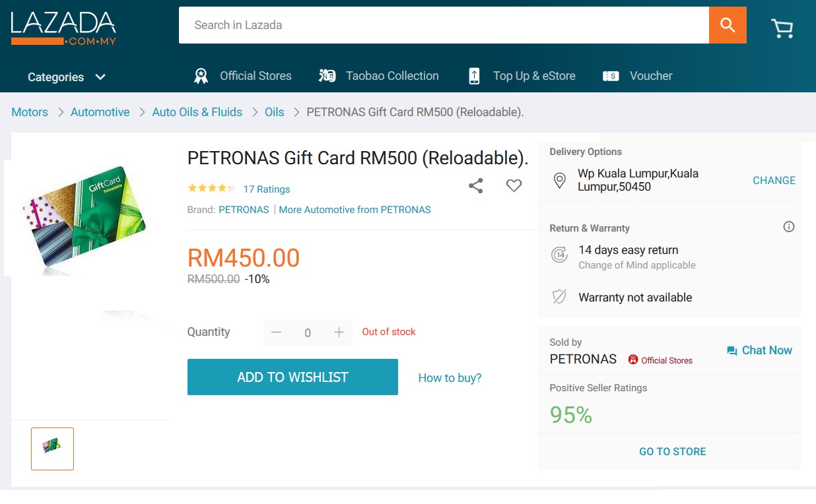Decrease quantity with the minus button
This screenshot has width=816, height=504.
[277, 332]
